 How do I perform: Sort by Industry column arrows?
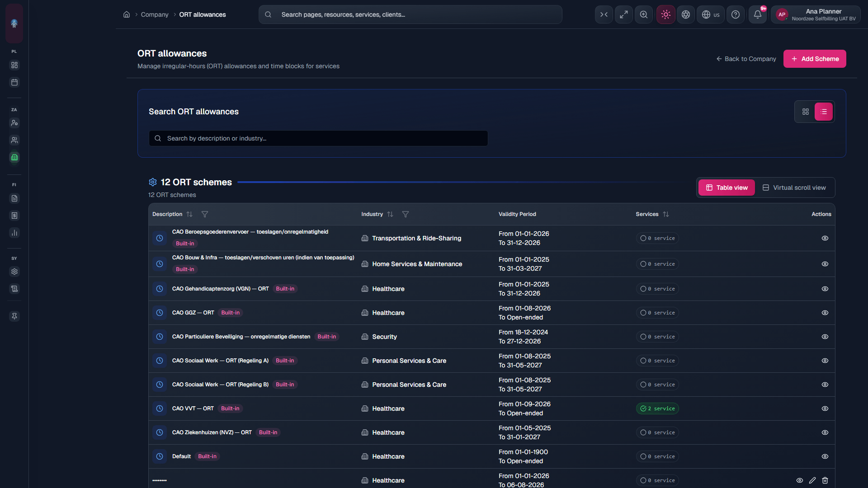coord(390,214)
